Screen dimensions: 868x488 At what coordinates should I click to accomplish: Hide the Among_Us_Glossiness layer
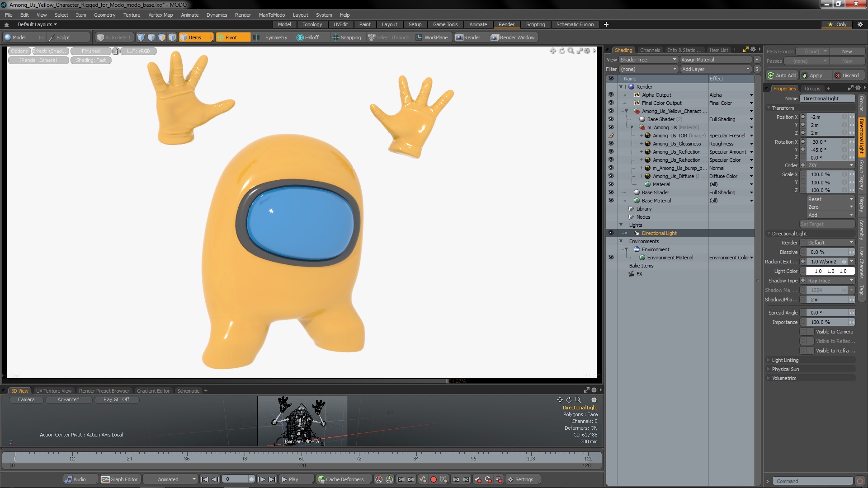point(611,144)
